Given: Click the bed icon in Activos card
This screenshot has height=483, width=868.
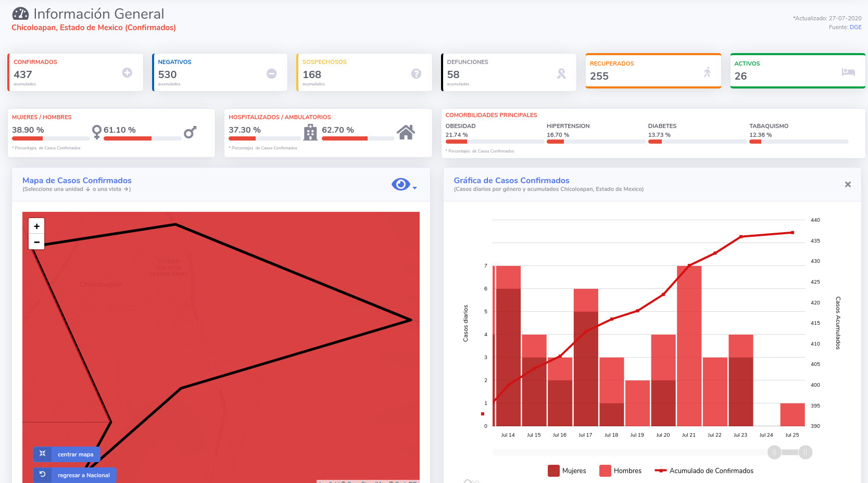Looking at the screenshot, I should tap(848, 72).
